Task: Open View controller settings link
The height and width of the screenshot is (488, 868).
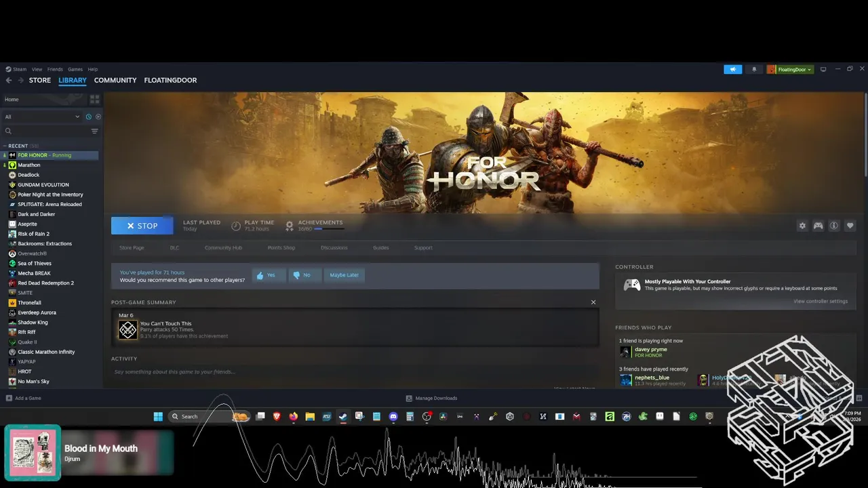Action: click(821, 301)
